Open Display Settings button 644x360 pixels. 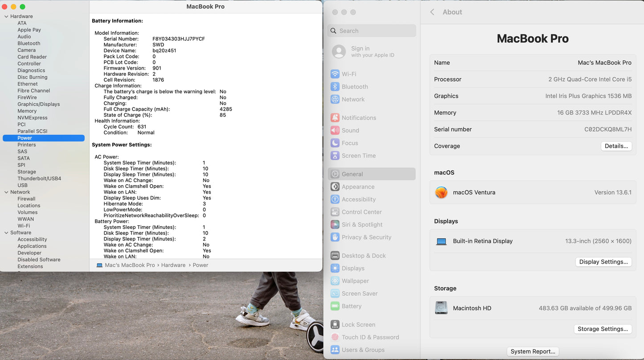tap(603, 262)
